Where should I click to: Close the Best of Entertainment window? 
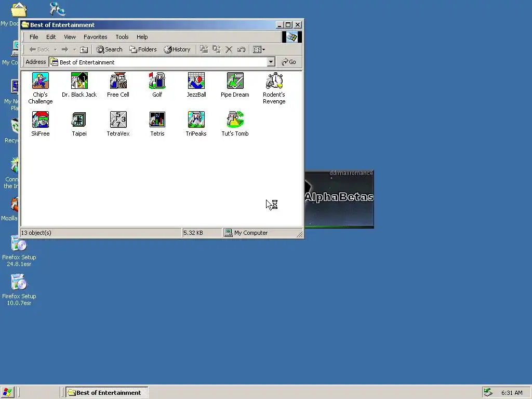coord(298,25)
